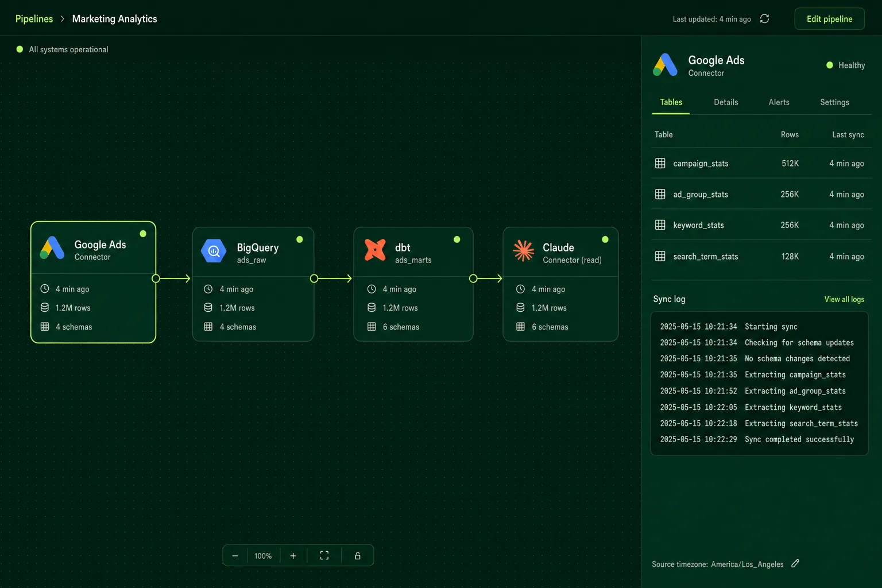Click the schemas grid icon in Claude node

pos(520,327)
